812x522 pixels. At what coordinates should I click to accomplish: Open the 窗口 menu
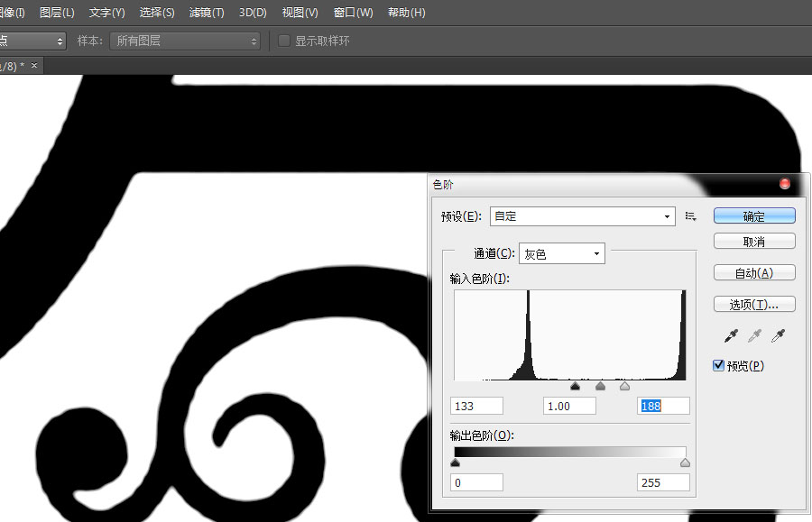[353, 13]
